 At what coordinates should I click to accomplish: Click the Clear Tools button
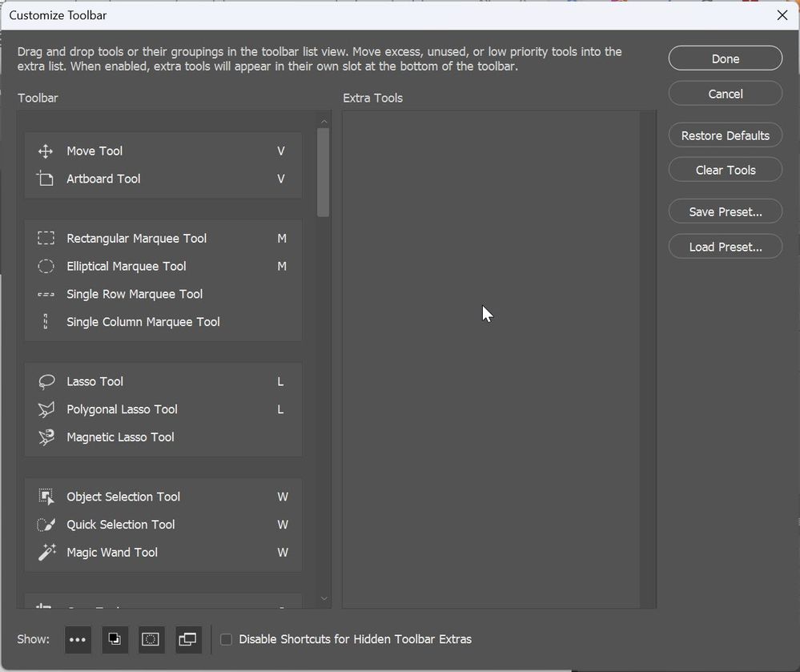[725, 170]
